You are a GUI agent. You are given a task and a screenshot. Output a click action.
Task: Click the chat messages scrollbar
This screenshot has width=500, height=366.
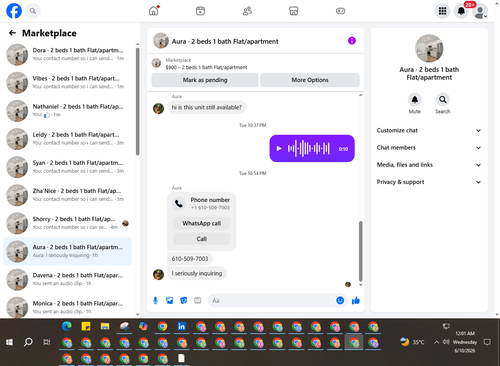click(x=360, y=251)
